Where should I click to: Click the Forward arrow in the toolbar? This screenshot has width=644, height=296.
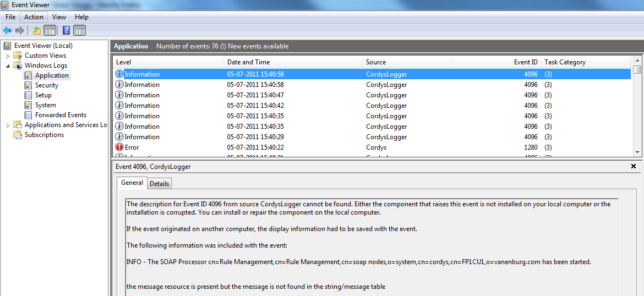pos(20,31)
